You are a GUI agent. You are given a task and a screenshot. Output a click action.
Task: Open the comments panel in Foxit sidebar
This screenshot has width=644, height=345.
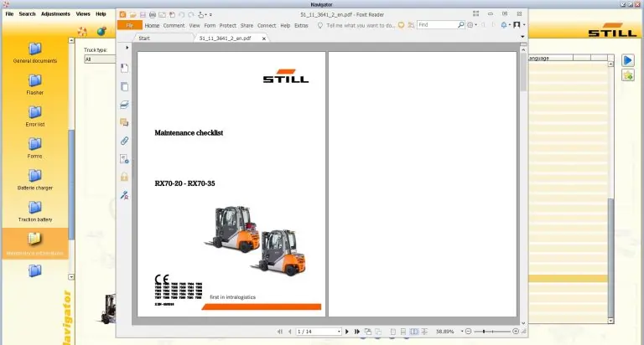point(125,122)
